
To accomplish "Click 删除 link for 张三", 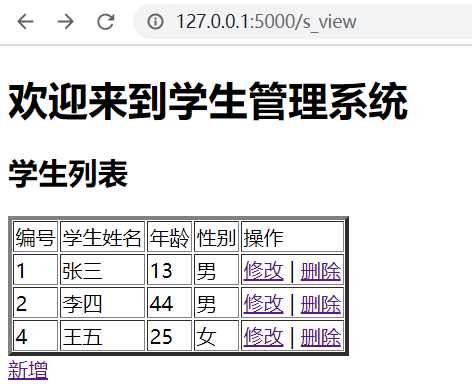I will tap(321, 271).
